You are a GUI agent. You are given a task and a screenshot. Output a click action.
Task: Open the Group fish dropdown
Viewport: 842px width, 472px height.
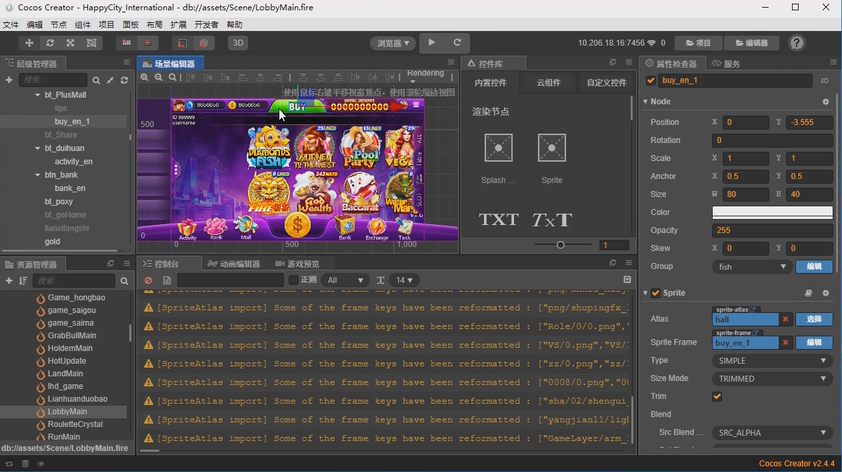pos(752,267)
